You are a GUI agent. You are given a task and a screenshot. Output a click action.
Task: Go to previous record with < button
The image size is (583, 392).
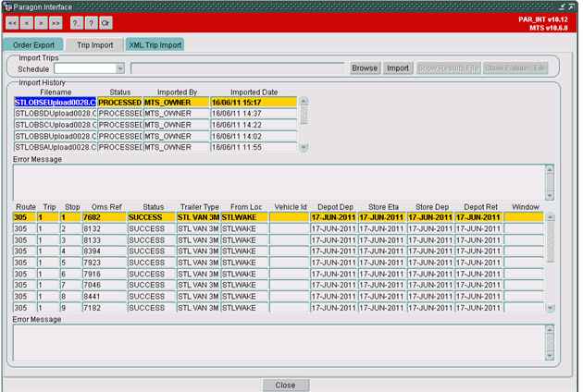[27, 23]
